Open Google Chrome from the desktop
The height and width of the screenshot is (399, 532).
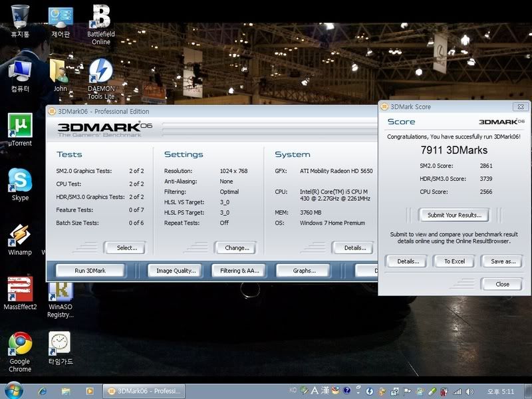coord(20,344)
